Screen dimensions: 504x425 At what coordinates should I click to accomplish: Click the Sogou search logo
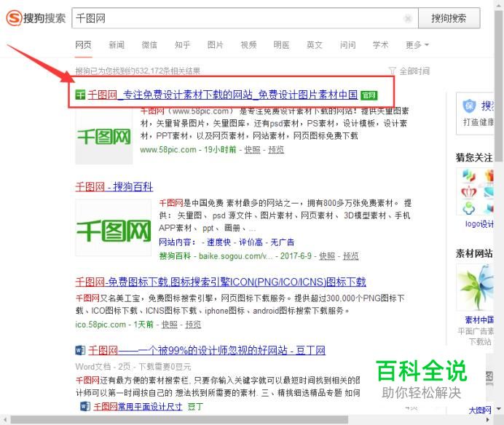pos(36,18)
